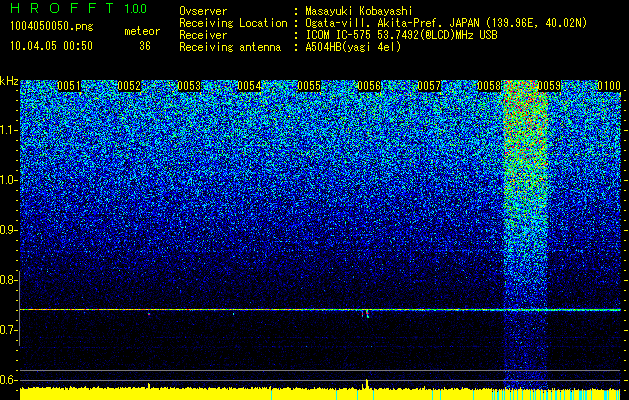Click the time marker 0057
The height and width of the screenshot is (400, 629).
click(x=429, y=86)
